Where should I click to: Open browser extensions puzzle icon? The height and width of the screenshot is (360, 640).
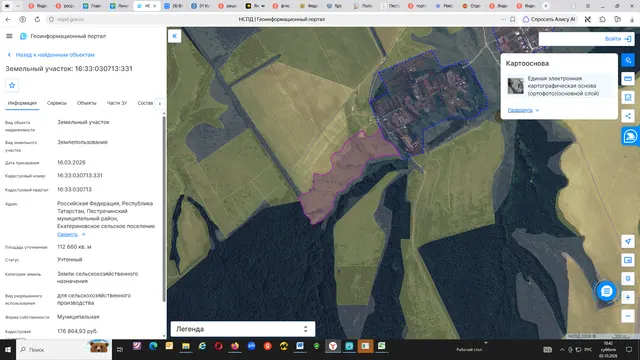(602, 19)
